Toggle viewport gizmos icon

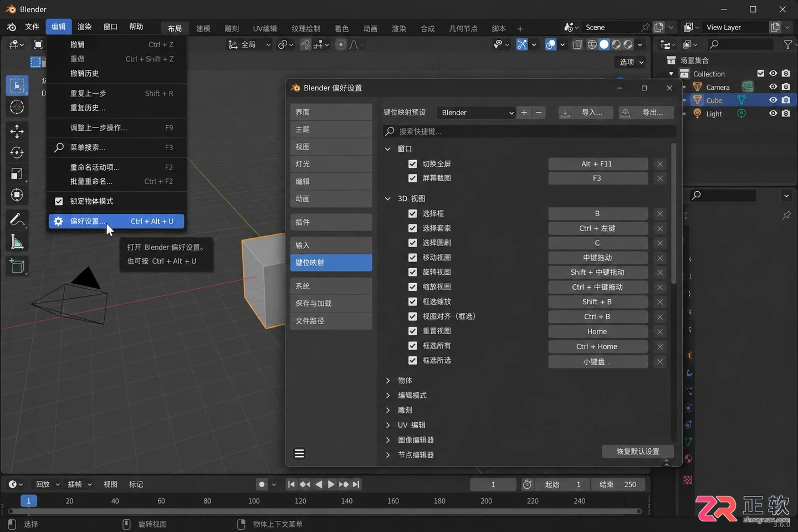point(522,44)
